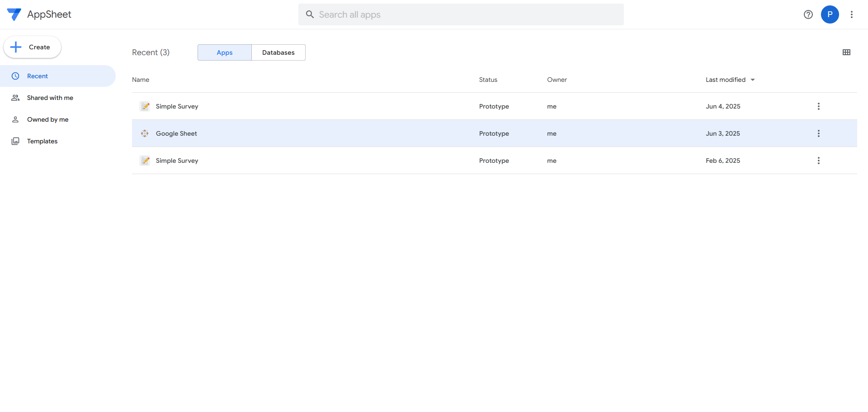Click the search magnifier icon

click(x=310, y=14)
